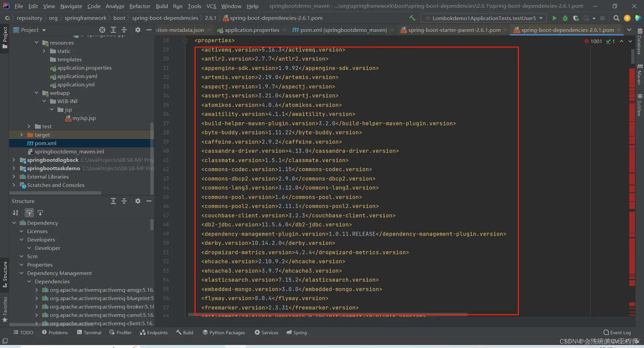644x348 pixels.
Task: Open Search Everywhere magnifier icon
Action: [616, 18]
